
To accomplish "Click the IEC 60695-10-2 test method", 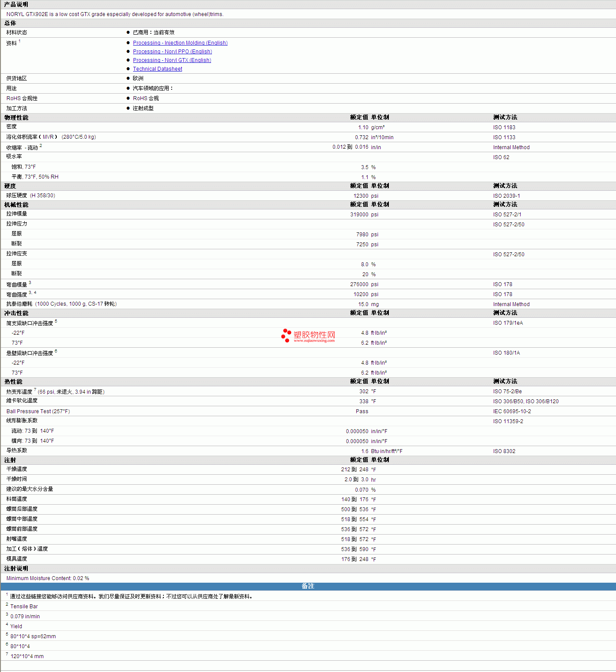I will tap(512, 411).
